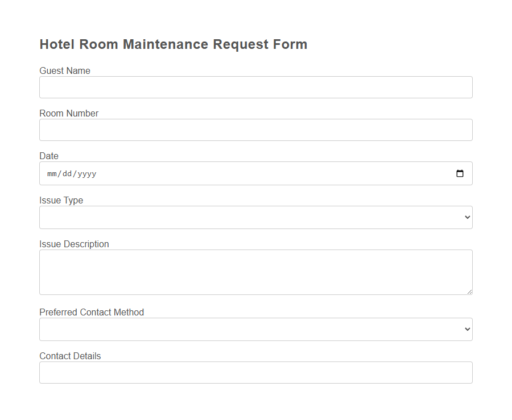This screenshot has height=420, width=512.
Task: Click the dd segment of the Date field
Action: [67, 173]
